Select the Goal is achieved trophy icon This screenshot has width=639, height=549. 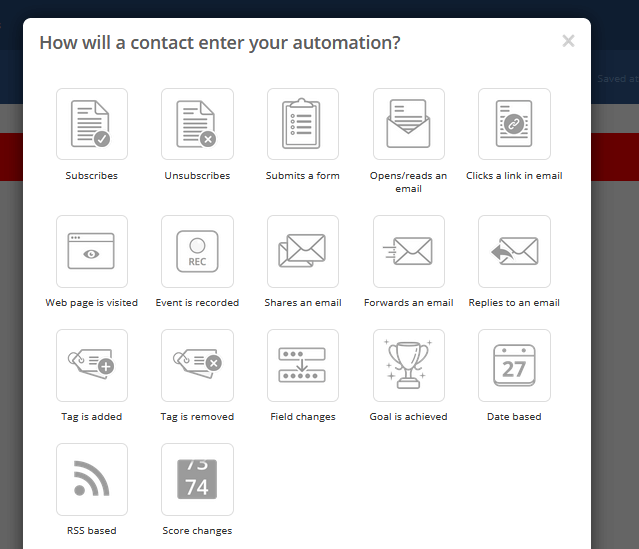(408, 366)
